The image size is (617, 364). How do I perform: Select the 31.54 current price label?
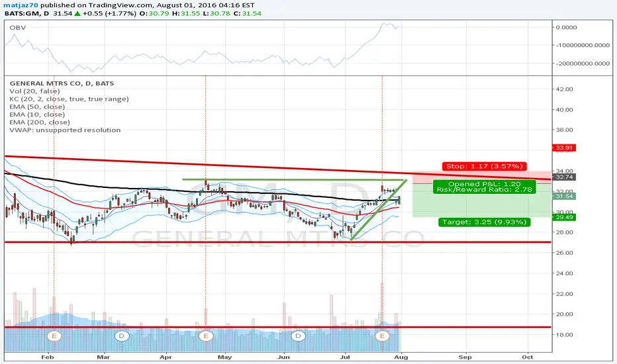click(x=564, y=196)
